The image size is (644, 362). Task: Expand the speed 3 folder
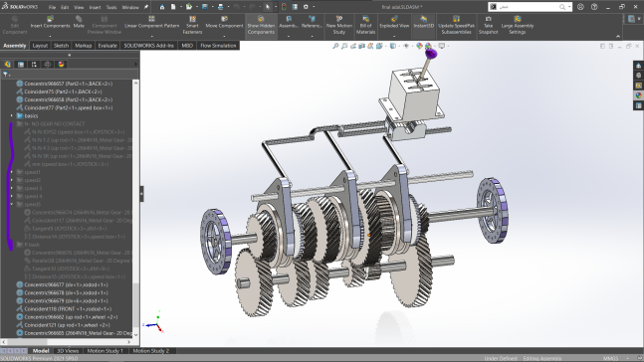click(12, 188)
